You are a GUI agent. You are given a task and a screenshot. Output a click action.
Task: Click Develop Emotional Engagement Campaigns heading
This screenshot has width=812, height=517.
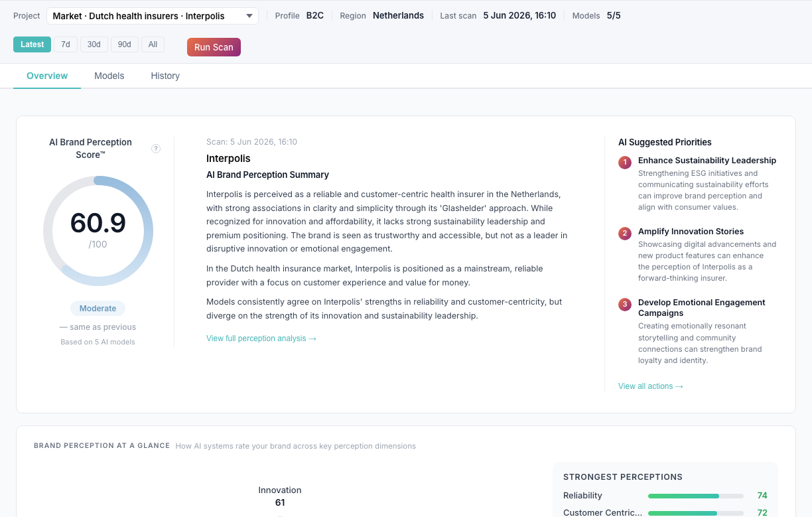coord(702,308)
